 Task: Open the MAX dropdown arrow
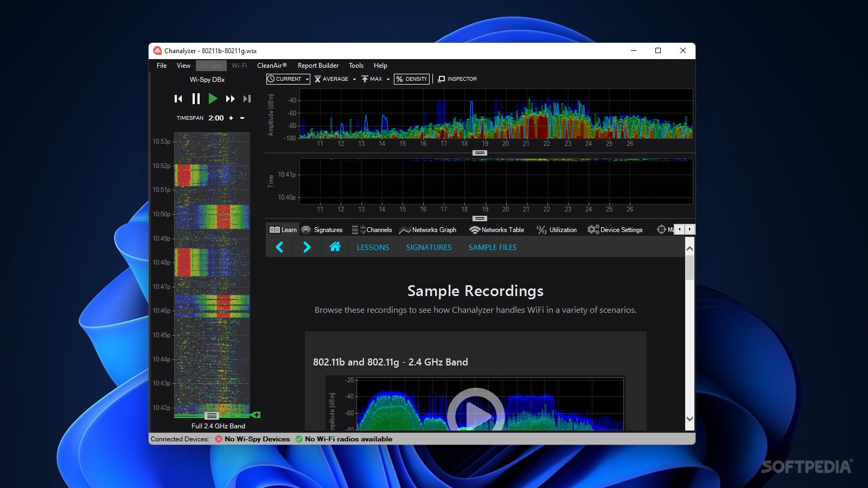(388, 79)
